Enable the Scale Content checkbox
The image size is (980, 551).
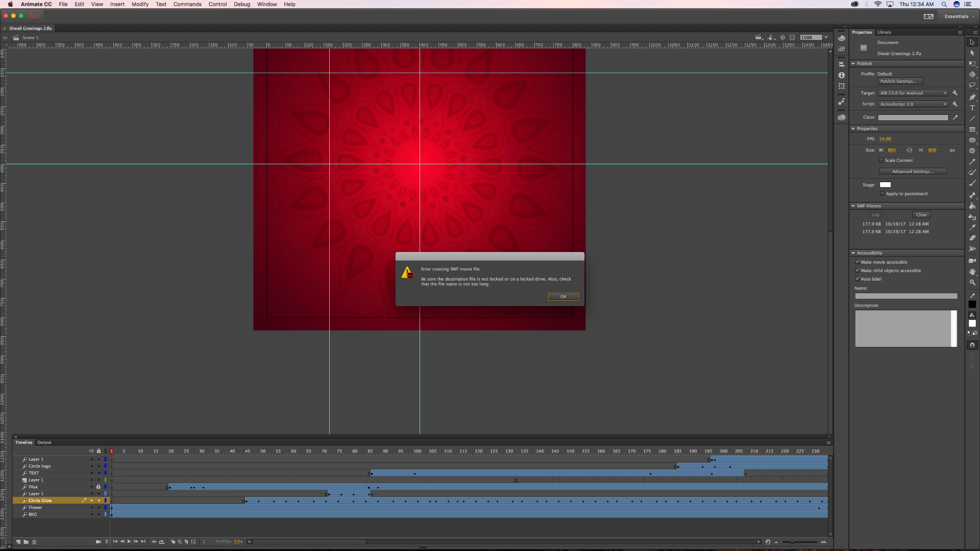click(881, 160)
